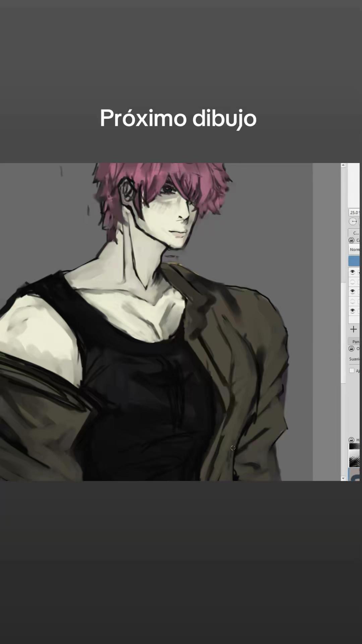Image resolution: width=362 pixels, height=644 pixels.
Task: Open the 'Pan' docker tab
Action: point(354,341)
